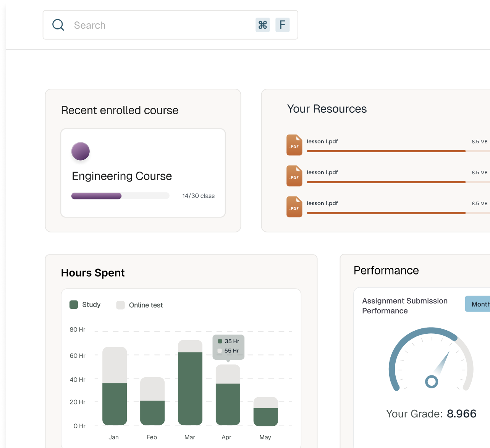The image size is (490, 448).
Task: Select the March bar in chart
Action: coord(190,383)
